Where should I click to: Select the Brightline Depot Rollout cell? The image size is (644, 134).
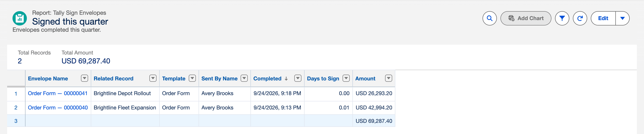click(x=125, y=93)
